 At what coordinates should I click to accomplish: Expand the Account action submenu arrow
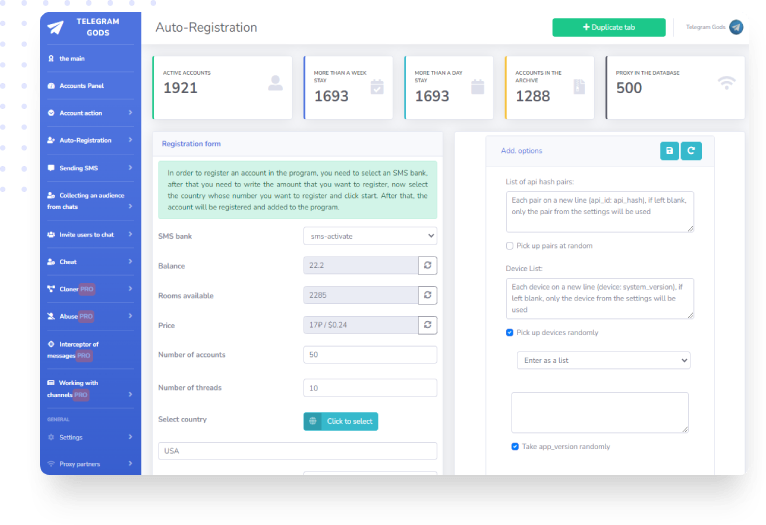tap(130, 113)
